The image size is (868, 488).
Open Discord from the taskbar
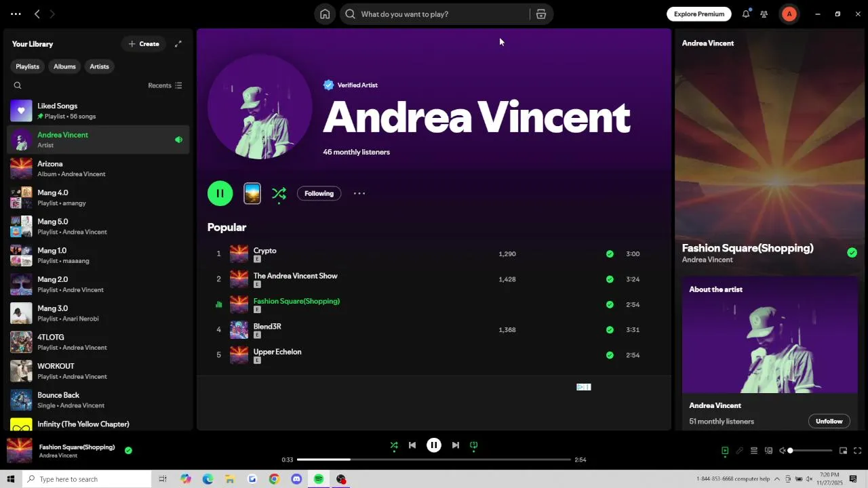tap(296, 479)
